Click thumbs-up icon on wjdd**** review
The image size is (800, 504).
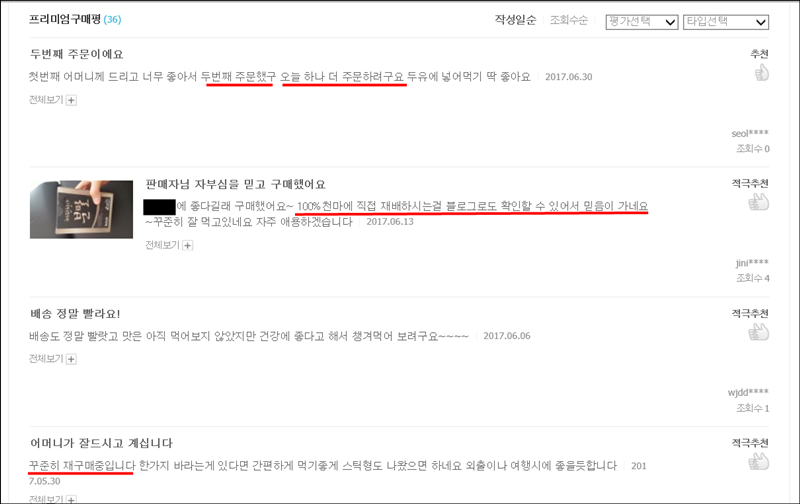coord(759,332)
